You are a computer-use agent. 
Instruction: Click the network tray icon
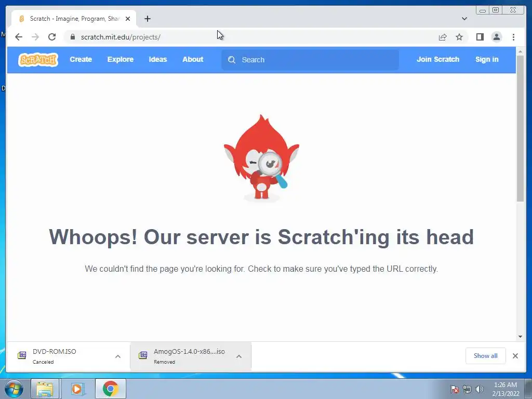pos(467,389)
